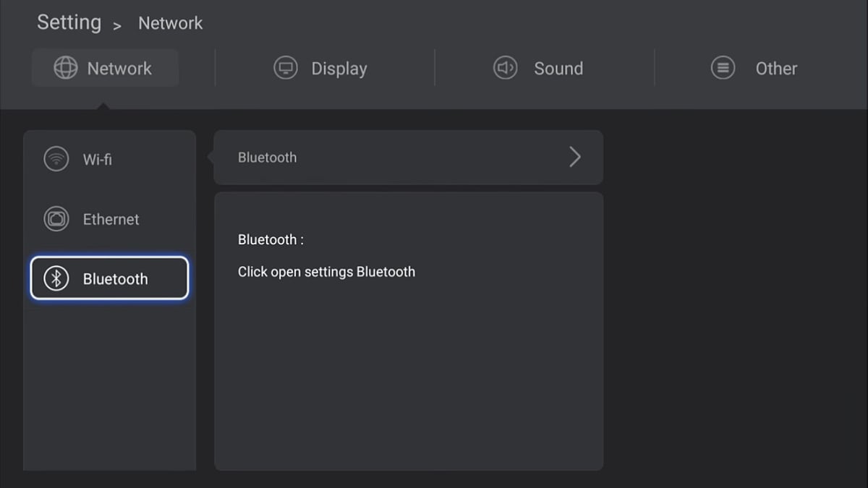Click the list icon on the Other tab
Viewport: 868px width, 488px height.
coord(723,69)
